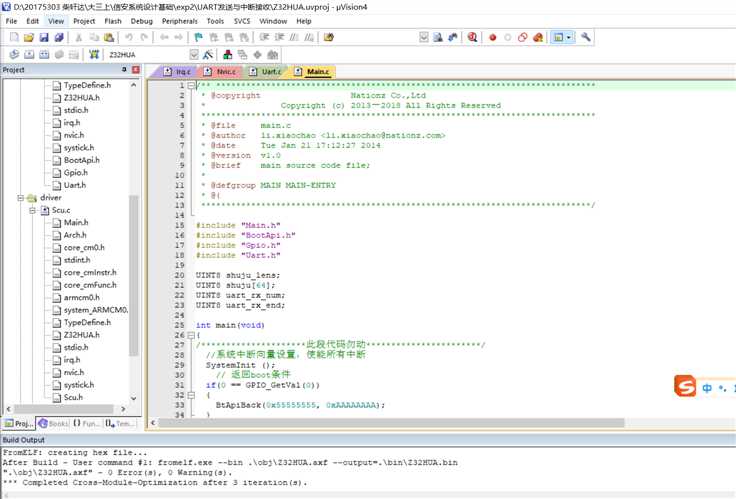Open the Debug menu

141,21
